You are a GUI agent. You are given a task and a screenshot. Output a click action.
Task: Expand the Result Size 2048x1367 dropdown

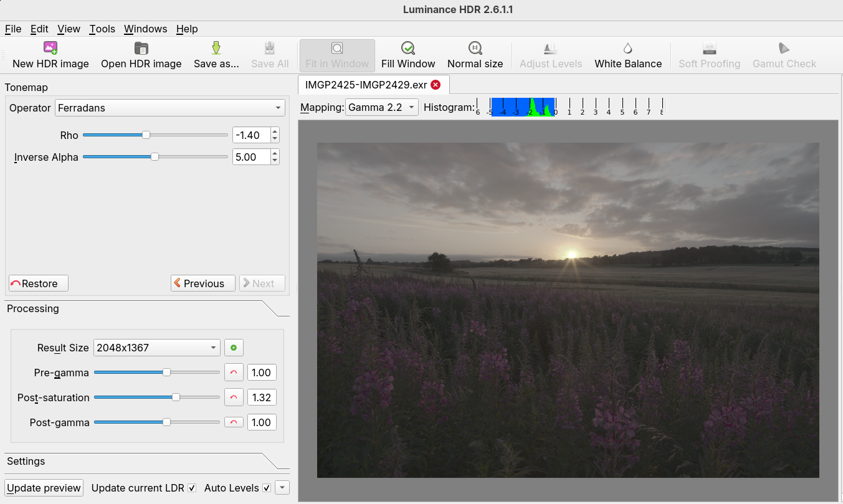156,348
